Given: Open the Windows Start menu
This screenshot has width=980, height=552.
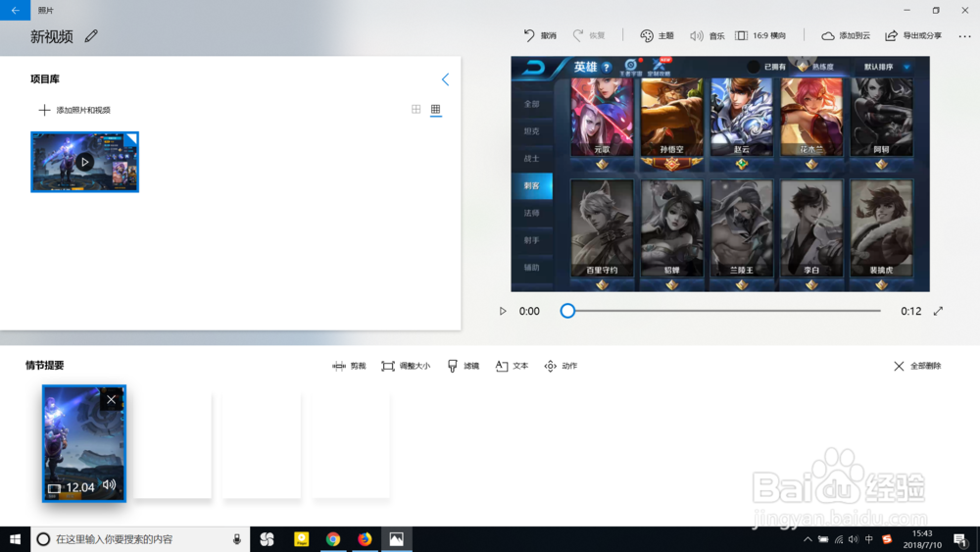Looking at the screenshot, I should (15, 539).
